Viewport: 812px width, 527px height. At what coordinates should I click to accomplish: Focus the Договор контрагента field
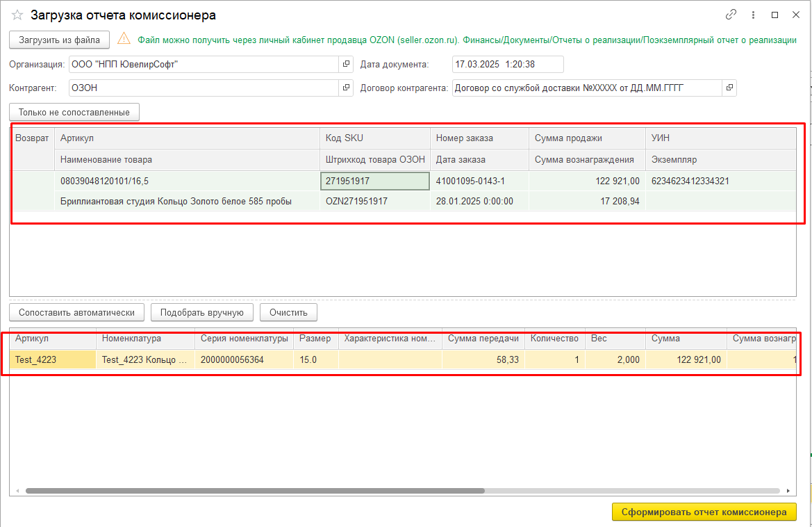click(x=587, y=88)
